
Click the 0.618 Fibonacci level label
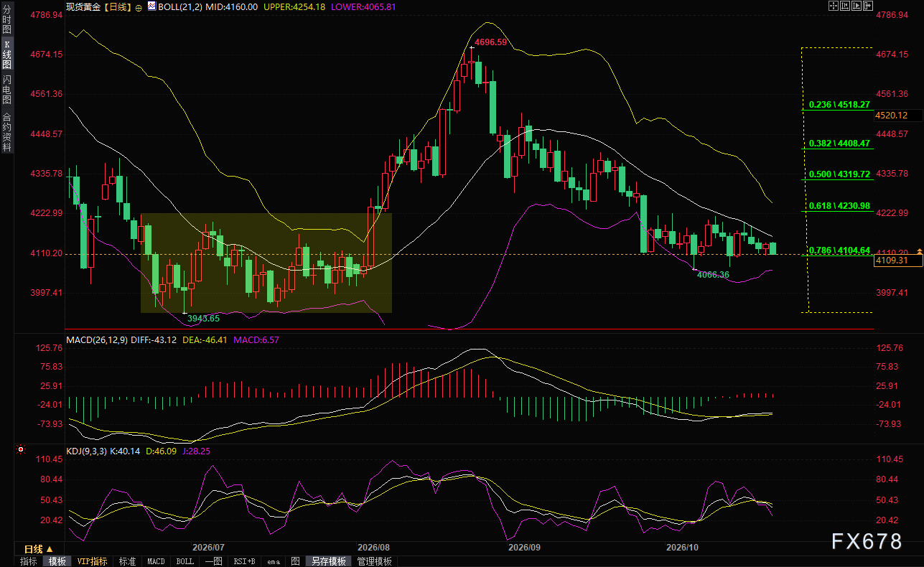click(839, 206)
